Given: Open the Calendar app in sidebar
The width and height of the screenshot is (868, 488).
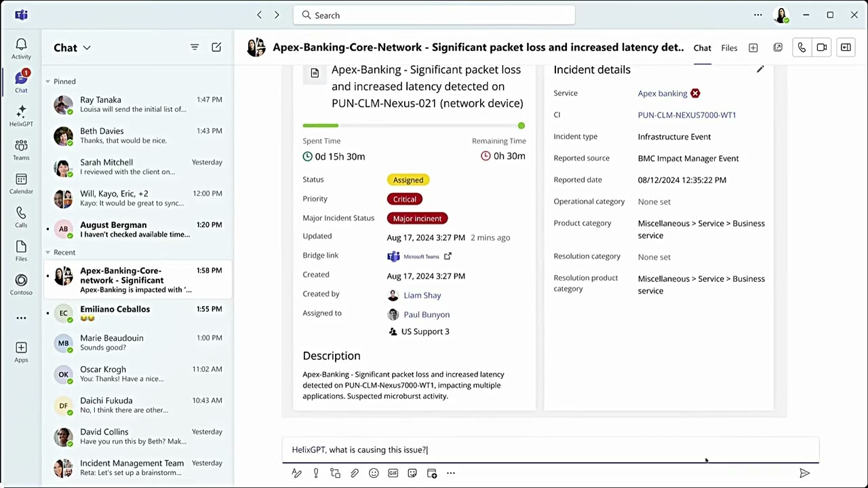Looking at the screenshot, I should tap(21, 183).
